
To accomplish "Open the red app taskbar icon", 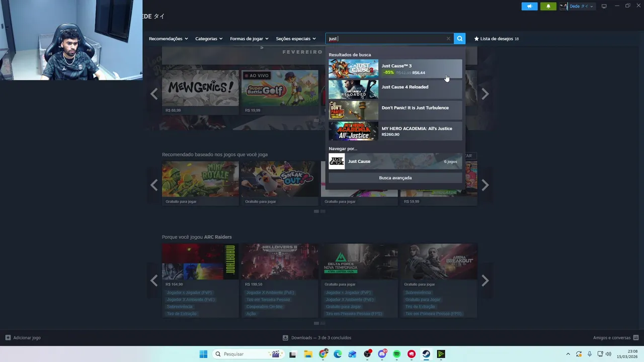I will [412, 354].
